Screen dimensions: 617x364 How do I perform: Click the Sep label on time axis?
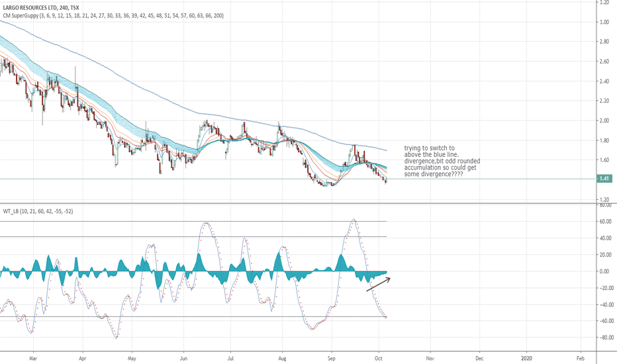click(x=332, y=359)
